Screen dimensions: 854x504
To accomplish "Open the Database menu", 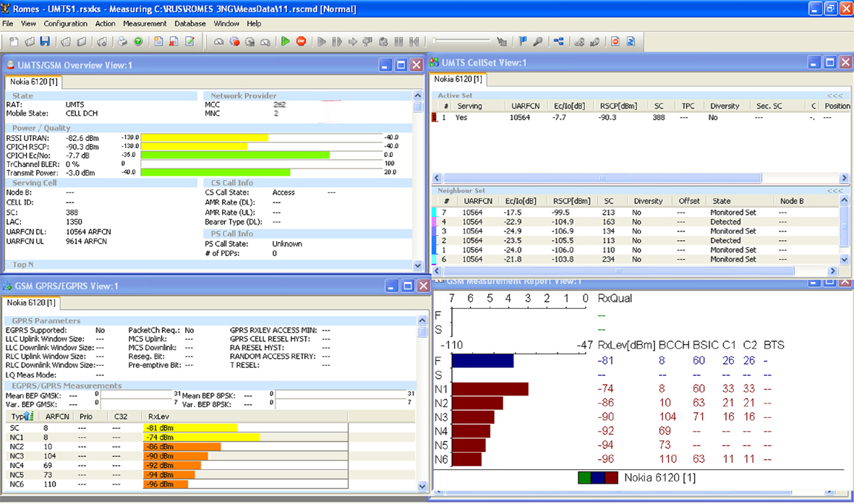I will [x=190, y=23].
